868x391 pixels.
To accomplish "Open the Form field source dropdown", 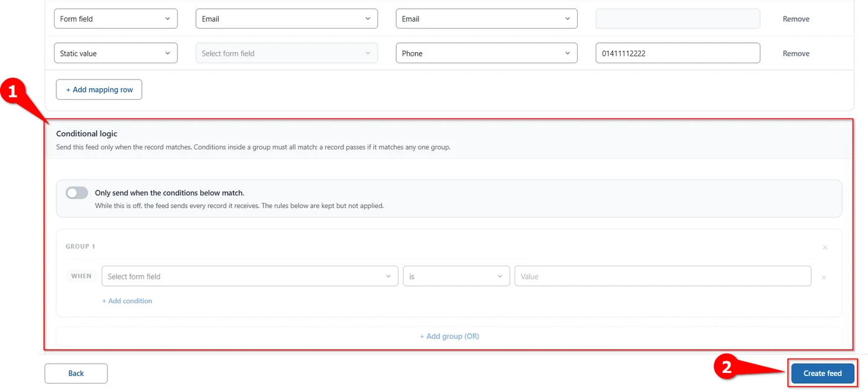I will pyautogui.click(x=116, y=19).
